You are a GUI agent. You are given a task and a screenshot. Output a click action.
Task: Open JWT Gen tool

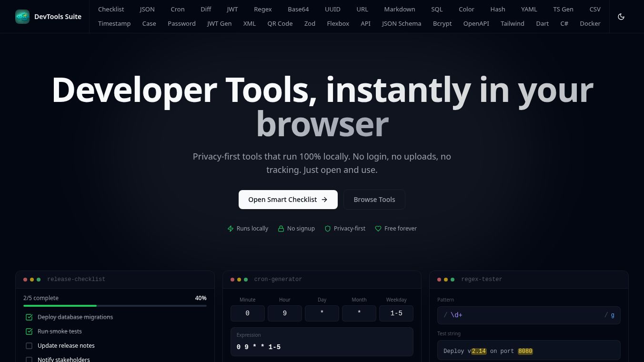219,23
